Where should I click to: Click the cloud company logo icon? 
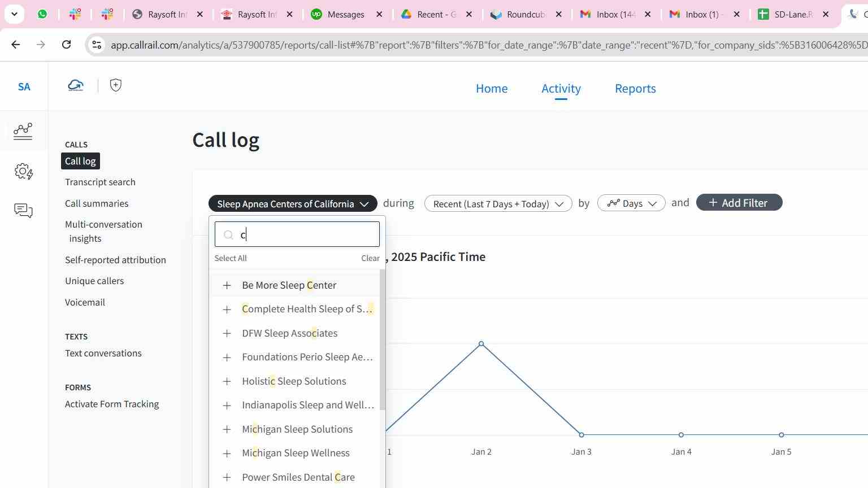[x=76, y=86]
